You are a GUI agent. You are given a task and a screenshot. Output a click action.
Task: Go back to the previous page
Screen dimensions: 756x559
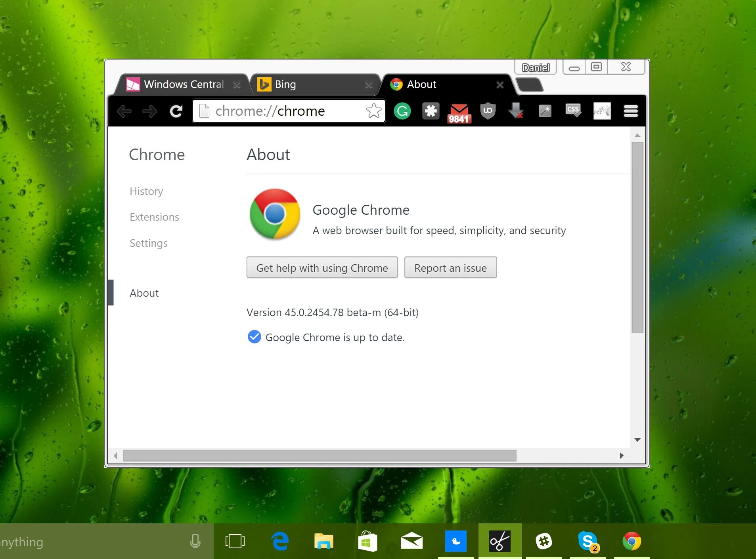[124, 111]
